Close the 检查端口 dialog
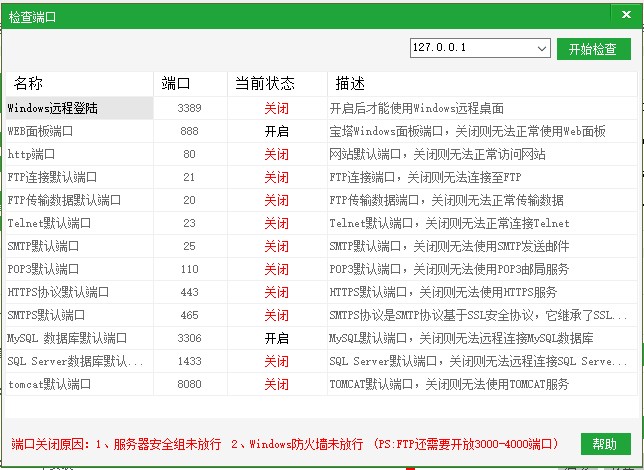 pos(626,15)
